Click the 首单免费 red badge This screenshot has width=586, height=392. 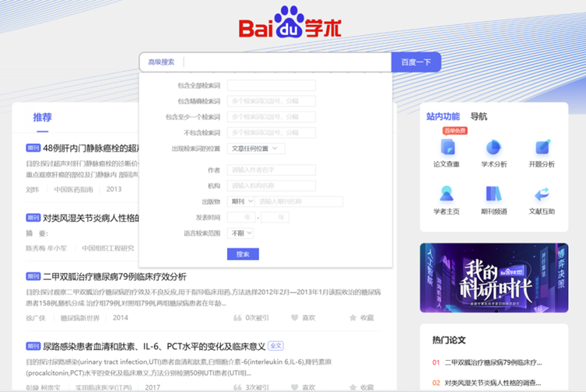(x=454, y=131)
